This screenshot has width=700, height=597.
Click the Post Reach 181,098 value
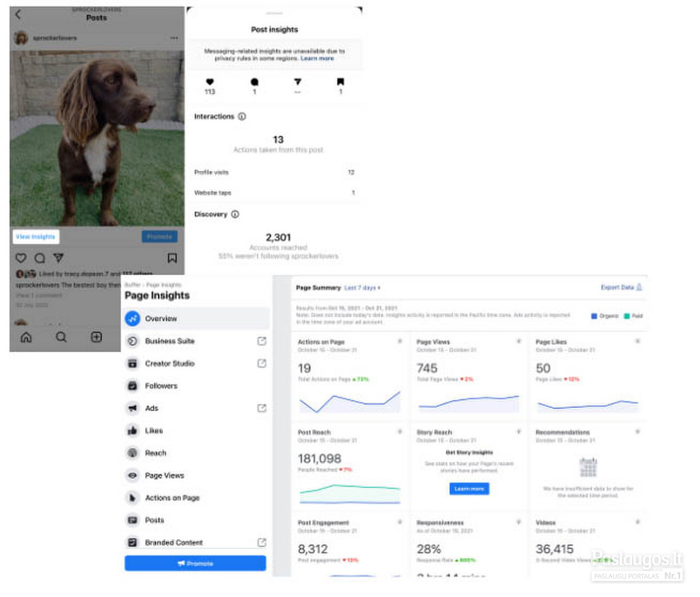320,458
